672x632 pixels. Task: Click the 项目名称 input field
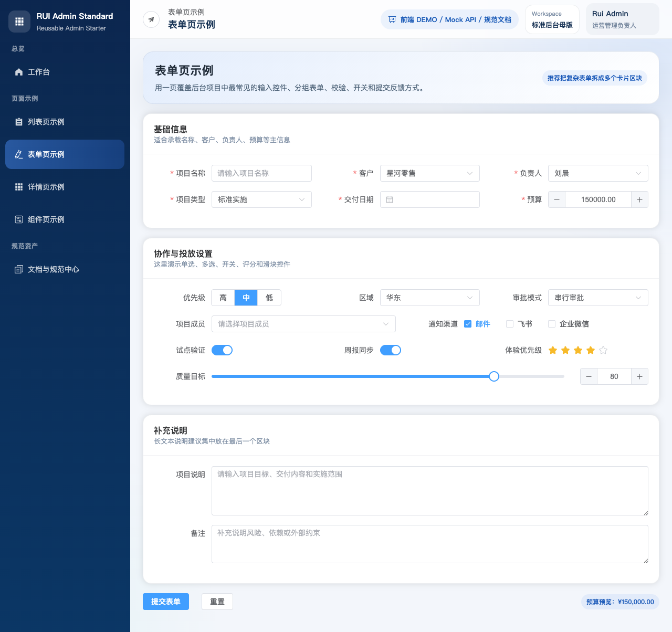tap(261, 173)
